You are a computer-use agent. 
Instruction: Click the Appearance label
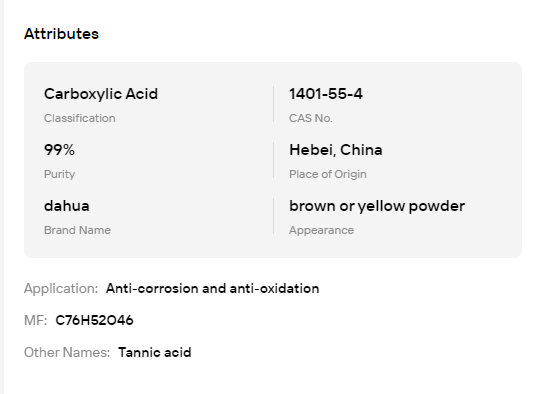pos(321,230)
